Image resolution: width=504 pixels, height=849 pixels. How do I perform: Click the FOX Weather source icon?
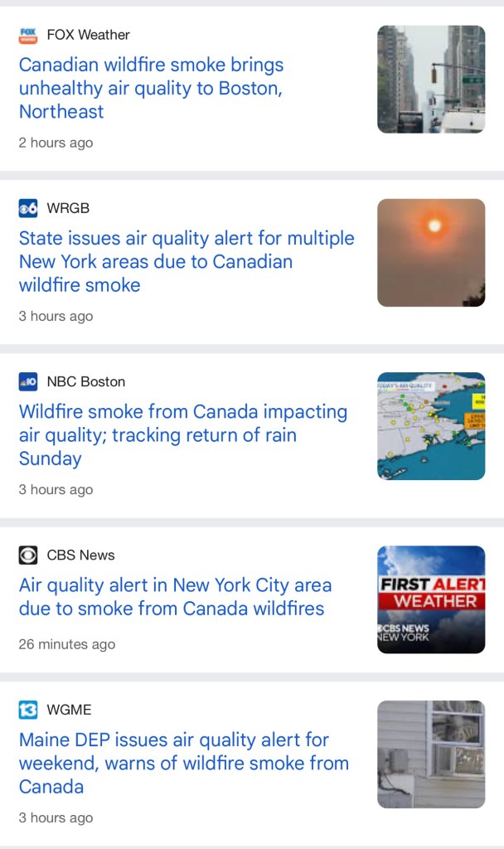coord(28,35)
